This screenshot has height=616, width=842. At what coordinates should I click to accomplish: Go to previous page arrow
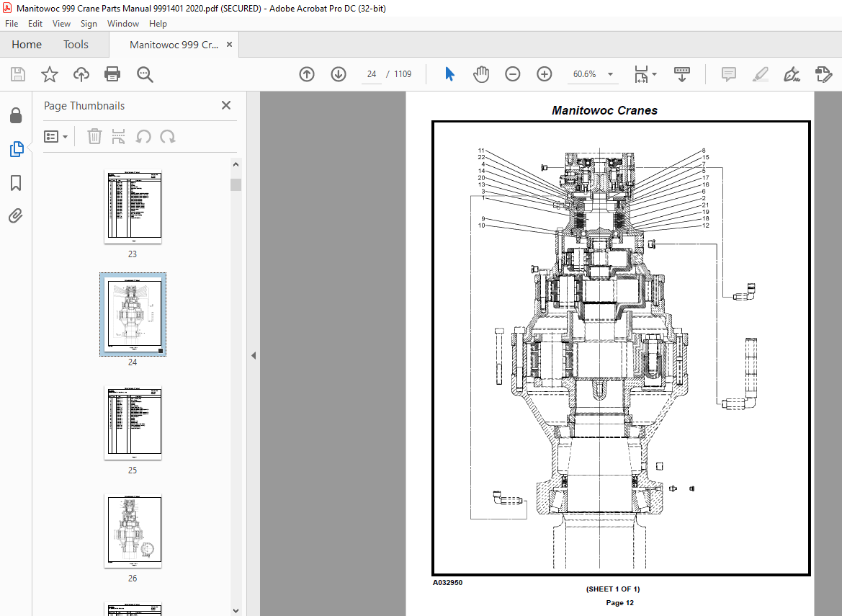click(x=307, y=74)
